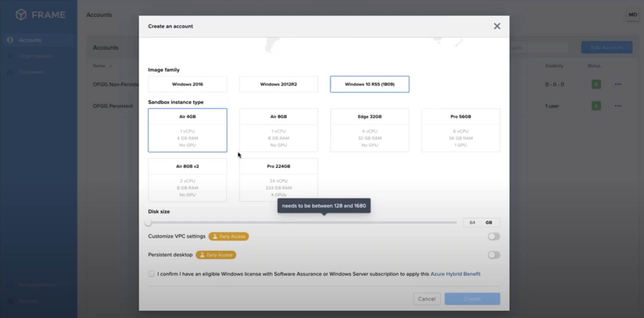
Task: Close the Create an account dialog
Action: pos(497,26)
